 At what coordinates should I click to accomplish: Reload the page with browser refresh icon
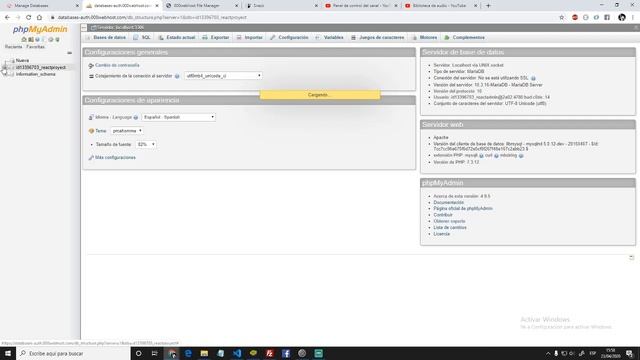coord(29,18)
